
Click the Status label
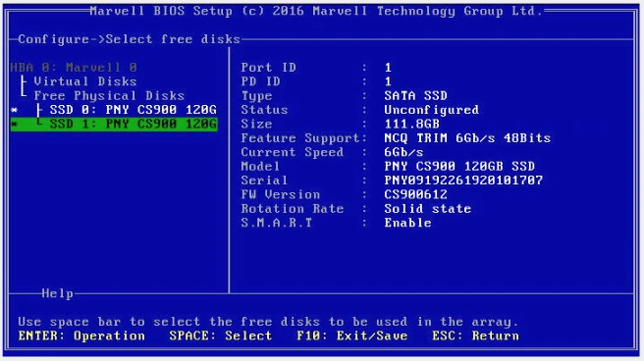[264, 110]
